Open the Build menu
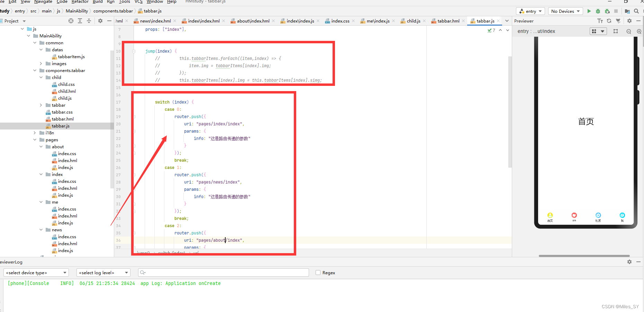Screen dimensions: 644x312 (x=98, y=2)
